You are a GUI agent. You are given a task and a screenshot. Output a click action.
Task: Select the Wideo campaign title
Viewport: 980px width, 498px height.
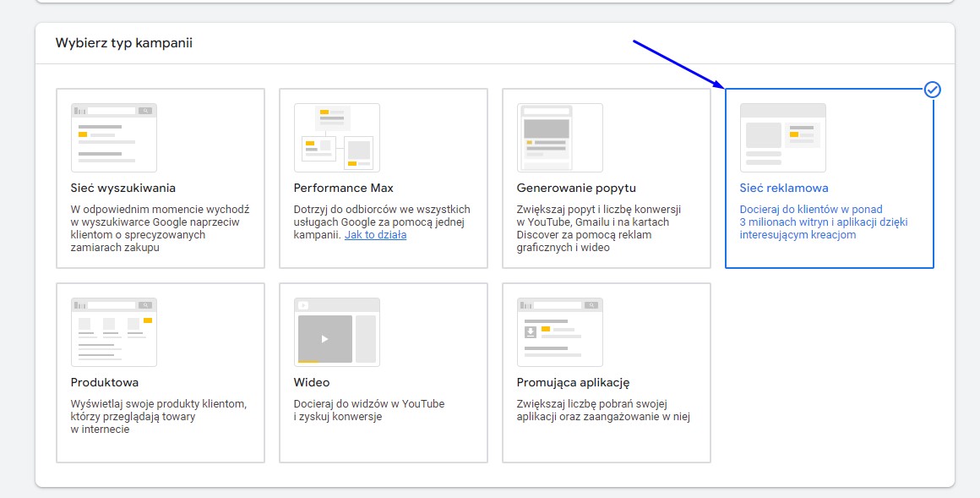click(x=312, y=382)
